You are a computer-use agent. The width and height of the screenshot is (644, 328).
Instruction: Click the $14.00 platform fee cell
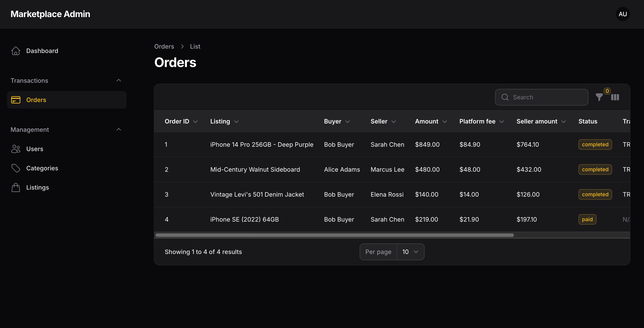(469, 194)
